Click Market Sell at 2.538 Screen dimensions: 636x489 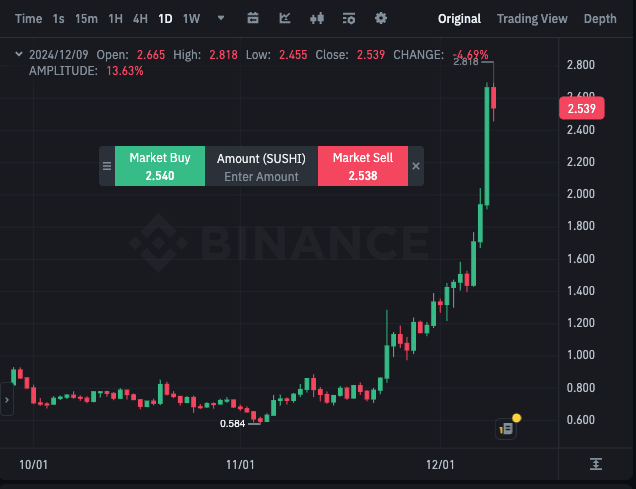tap(363, 166)
